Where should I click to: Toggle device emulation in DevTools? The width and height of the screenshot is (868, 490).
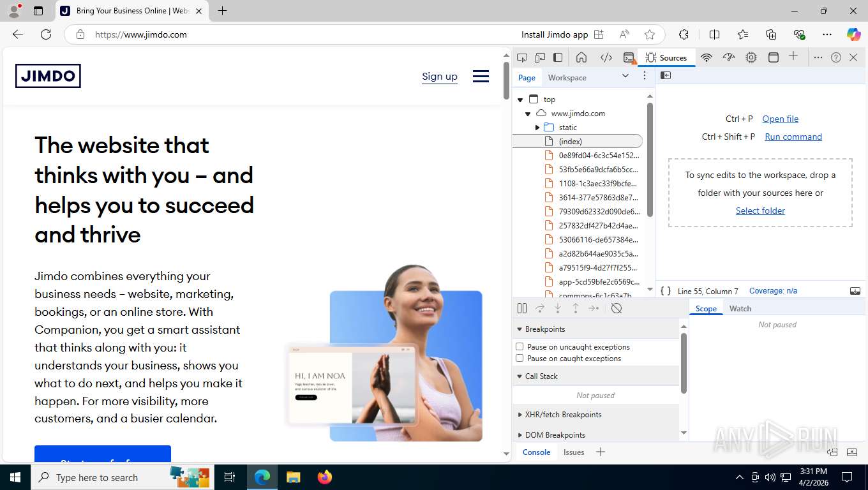coord(540,57)
